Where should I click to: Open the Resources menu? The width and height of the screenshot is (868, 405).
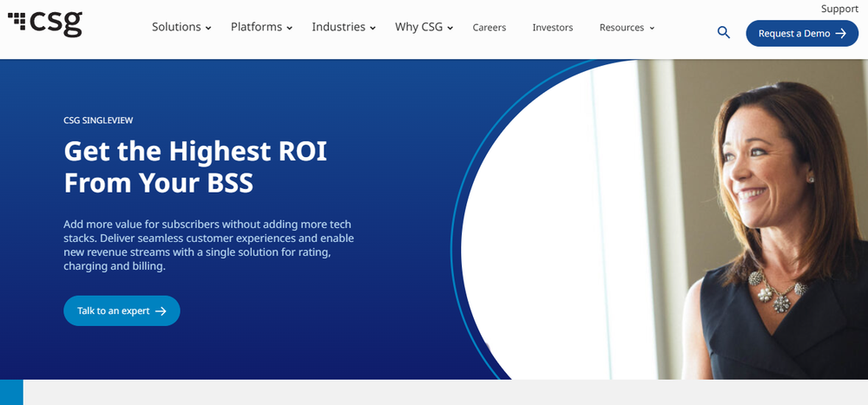point(621,28)
